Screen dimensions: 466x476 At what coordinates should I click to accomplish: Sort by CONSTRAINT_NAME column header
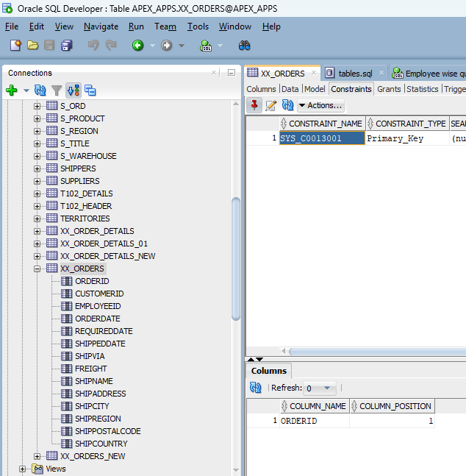(323, 124)
